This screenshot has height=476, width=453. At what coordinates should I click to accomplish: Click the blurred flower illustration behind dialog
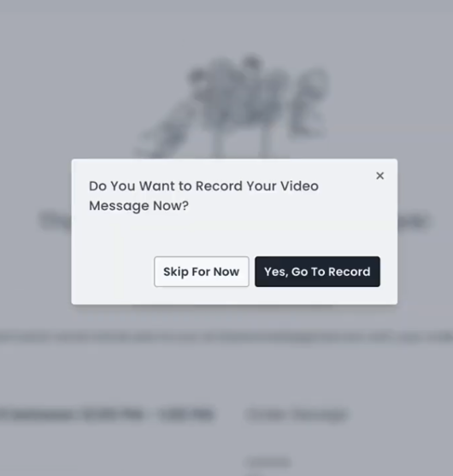point(234,106)
